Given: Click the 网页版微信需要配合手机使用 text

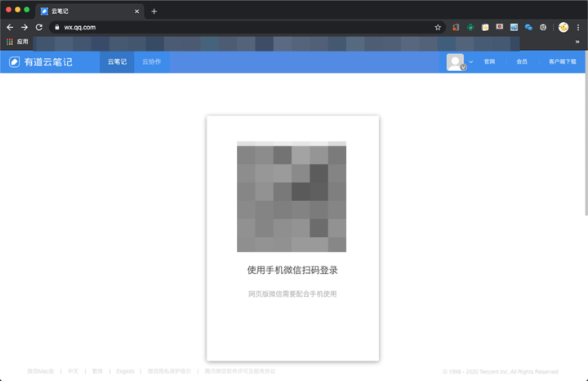Looking at the screenshot, I should pyautogui.click(x=292, y=294).
